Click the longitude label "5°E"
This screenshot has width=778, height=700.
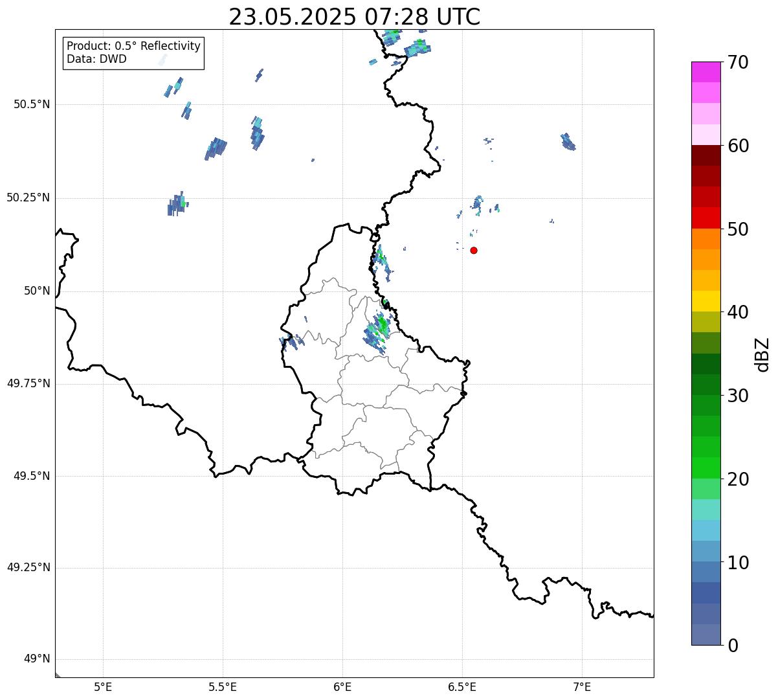pyautogui.click(x=103, y=687)
